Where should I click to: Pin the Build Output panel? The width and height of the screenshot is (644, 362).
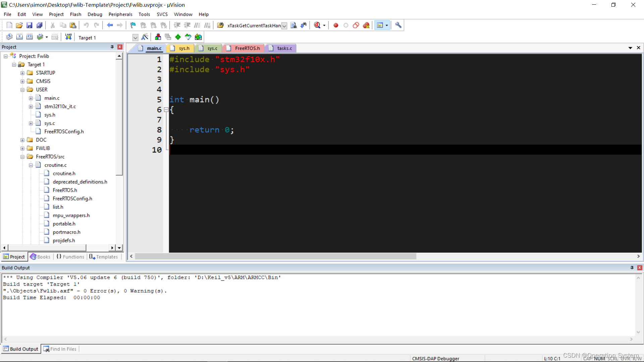(x=632, y=267)
